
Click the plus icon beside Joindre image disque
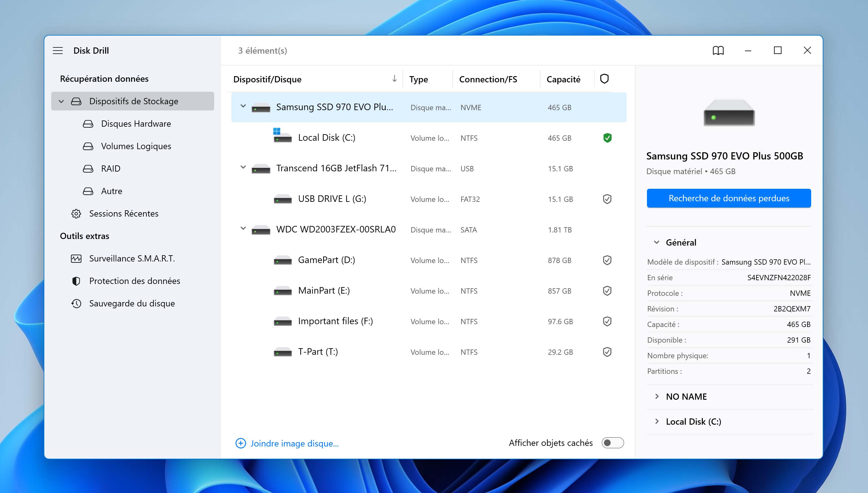tap(240, 443)
